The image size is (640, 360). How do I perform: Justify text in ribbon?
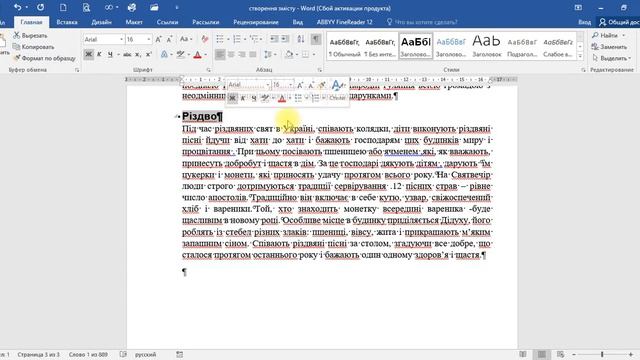click(x=253, y=54)
